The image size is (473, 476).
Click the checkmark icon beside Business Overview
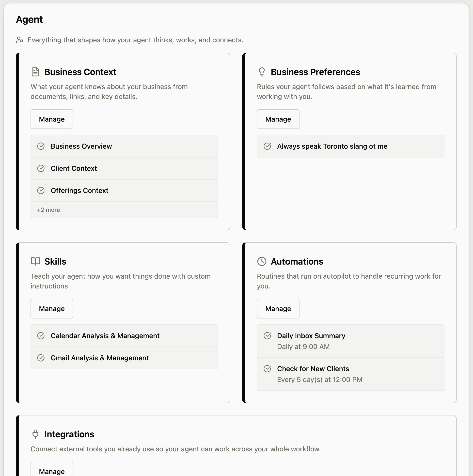point(41,146)
